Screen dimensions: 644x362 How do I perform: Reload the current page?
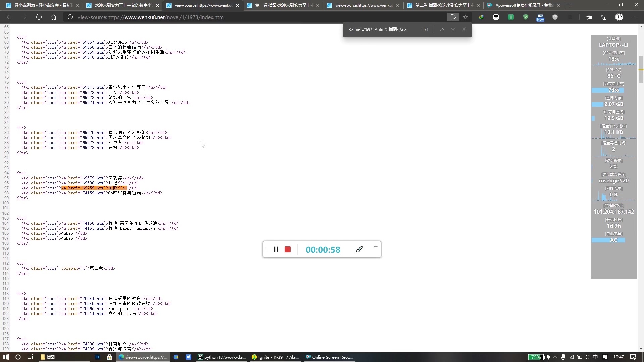coord(39,17)
